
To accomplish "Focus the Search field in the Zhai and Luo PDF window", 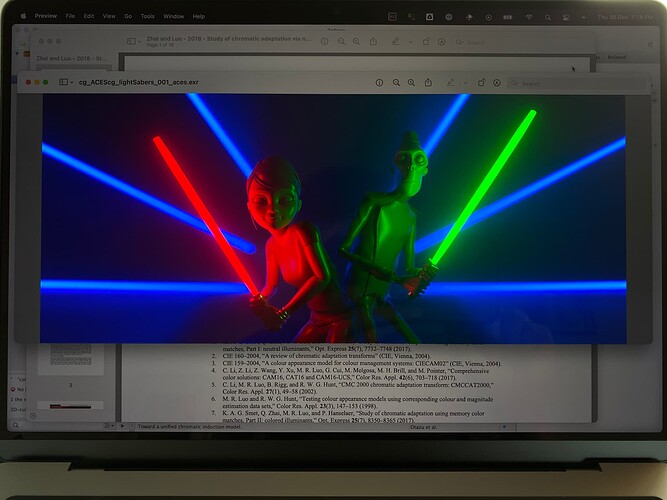I will 522,42.
